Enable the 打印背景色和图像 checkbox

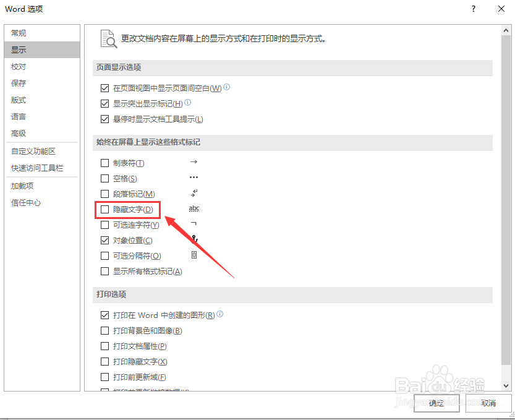[x=104, y=330]
